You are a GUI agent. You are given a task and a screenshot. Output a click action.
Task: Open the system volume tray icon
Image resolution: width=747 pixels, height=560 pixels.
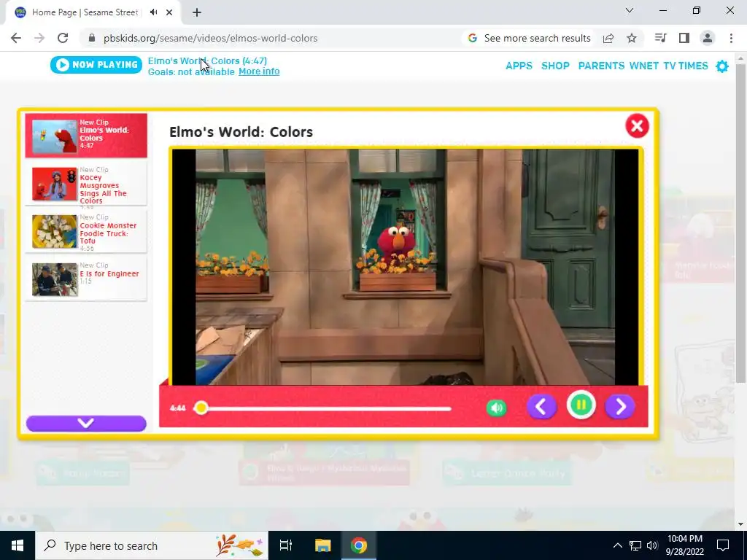point(652,545)
